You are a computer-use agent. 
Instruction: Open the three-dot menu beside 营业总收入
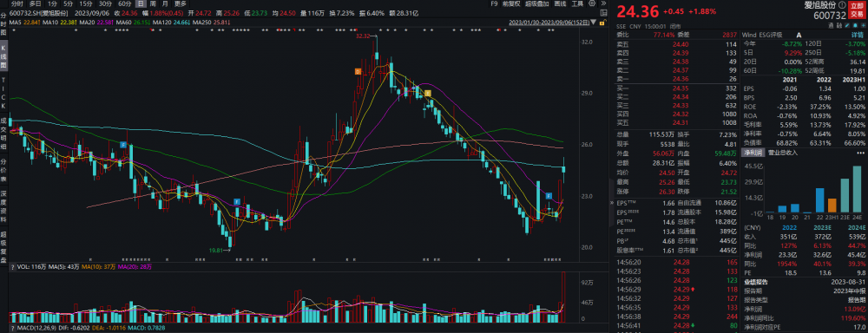pos(862,152)
